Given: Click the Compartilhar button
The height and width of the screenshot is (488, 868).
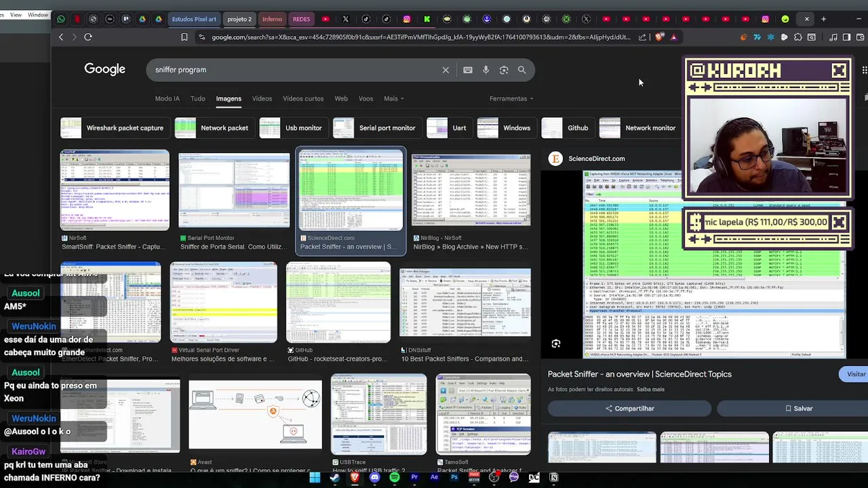Looking at the screenshot, I should (x=629, y=409).
